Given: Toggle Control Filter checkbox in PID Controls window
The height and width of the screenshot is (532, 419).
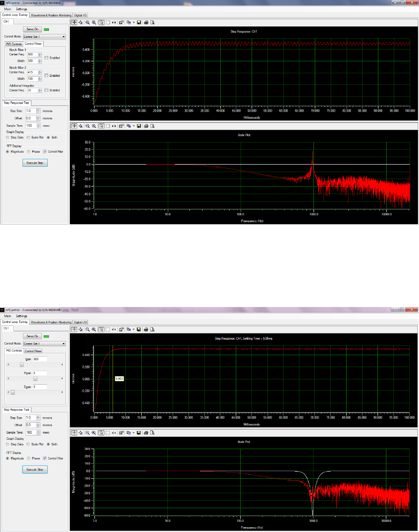Looking at the screenshot, I should coord(45,458).
